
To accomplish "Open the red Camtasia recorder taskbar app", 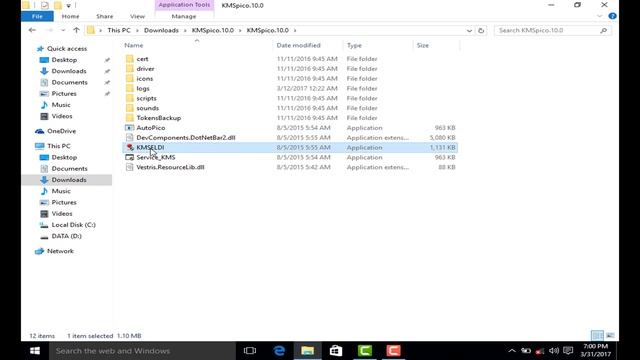I will tap(393, 351).
